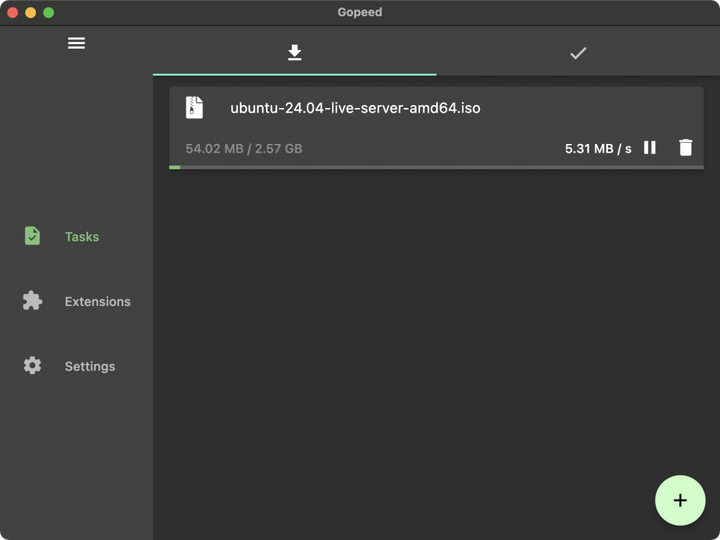Image resolution: width=720 pixels, height=540 pixels.
Task: Open the Tasks menu label
Action: [82, 237]
